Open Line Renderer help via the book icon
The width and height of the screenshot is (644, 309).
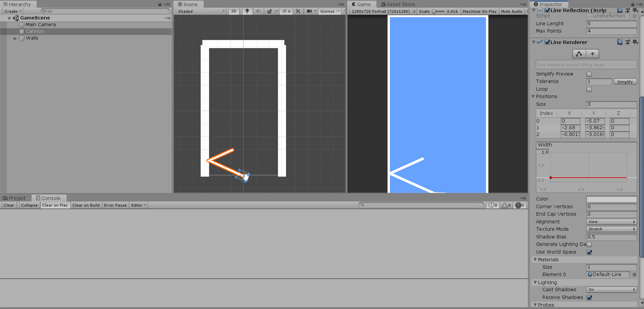(620, 42)
